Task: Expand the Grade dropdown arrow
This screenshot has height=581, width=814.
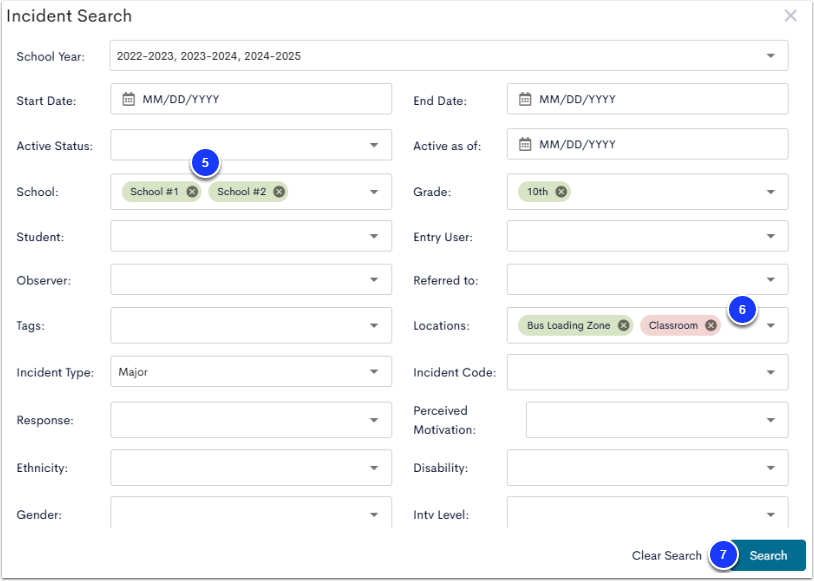Action: [x=771, y=192]
